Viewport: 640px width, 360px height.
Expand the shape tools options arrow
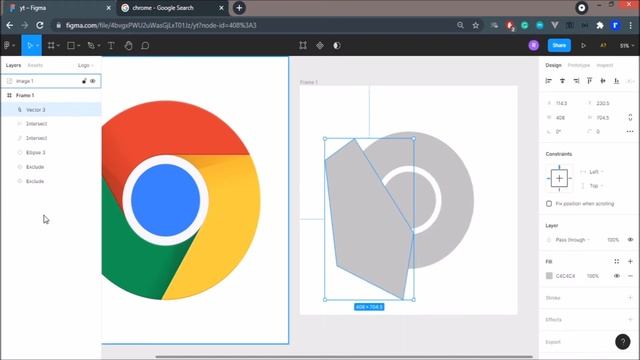tap(78, 46)
